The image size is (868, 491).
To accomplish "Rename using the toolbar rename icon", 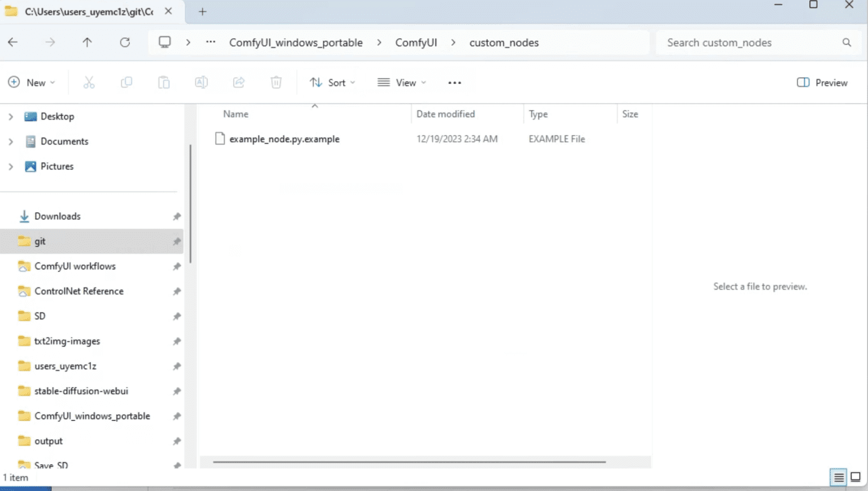I will (x=201, y=83).
